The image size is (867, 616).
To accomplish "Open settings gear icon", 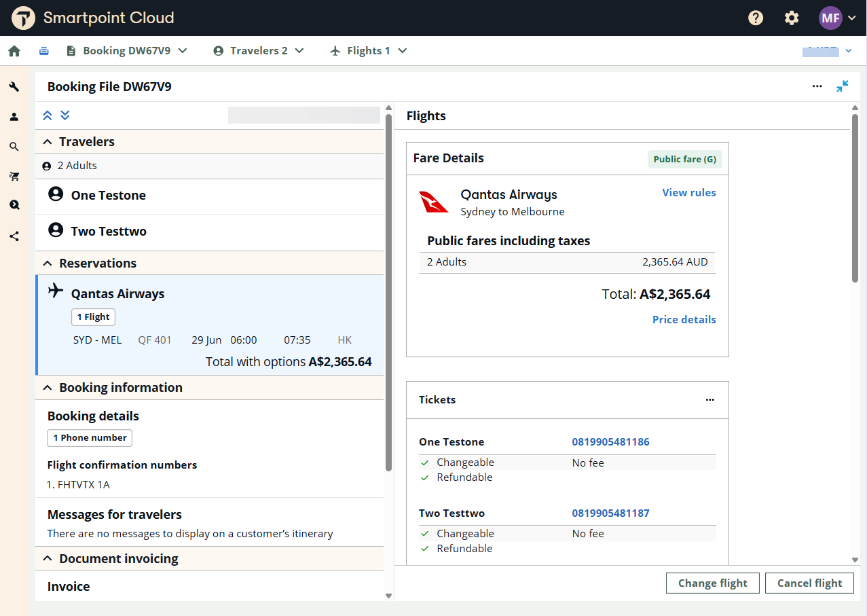I will [x=792, y=18].
